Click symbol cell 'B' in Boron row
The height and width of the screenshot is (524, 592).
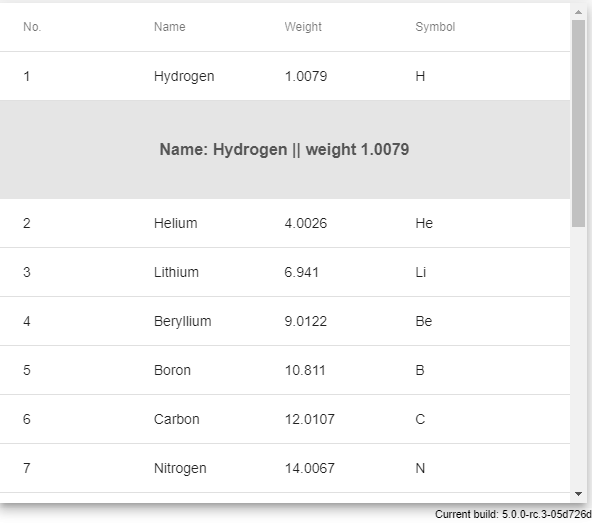click(420, 370)
